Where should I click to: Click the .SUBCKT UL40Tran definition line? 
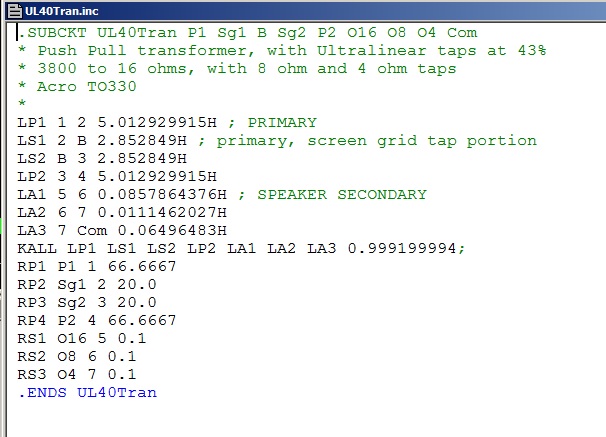pyautogui.click(x=247, y=32)
